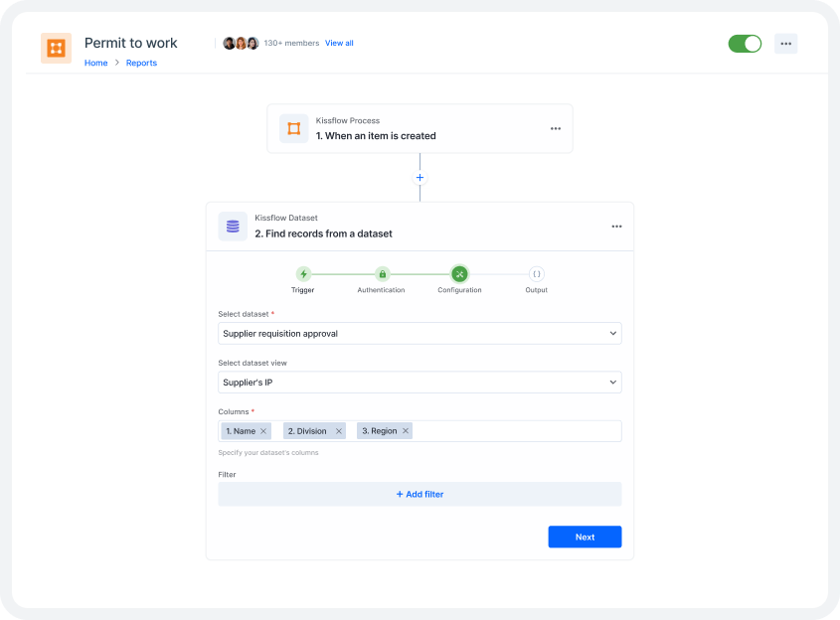This screenshot has width=840, height=620.
Task: Click the Kissflow Process step icon
Action: [294, 128]
